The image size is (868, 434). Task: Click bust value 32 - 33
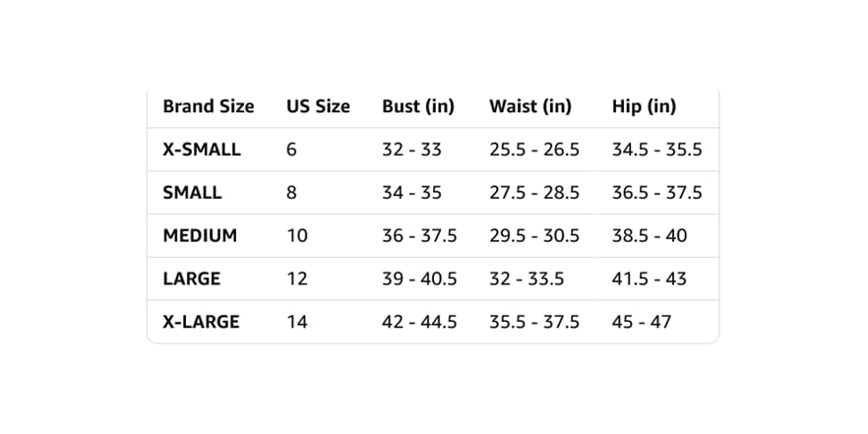click(411, 150)
